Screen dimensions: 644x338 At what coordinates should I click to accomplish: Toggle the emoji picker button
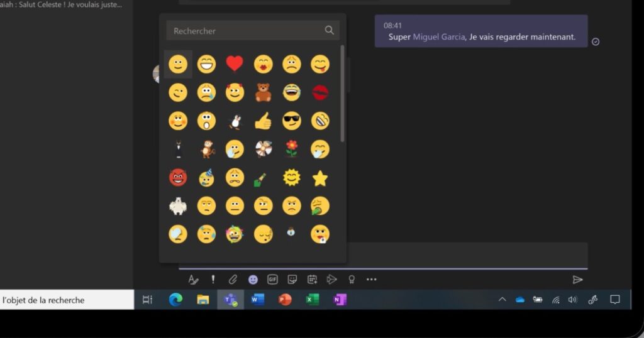tap(253, 280)
